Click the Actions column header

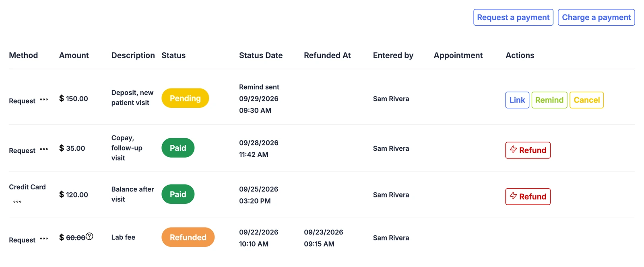(520, 55)
